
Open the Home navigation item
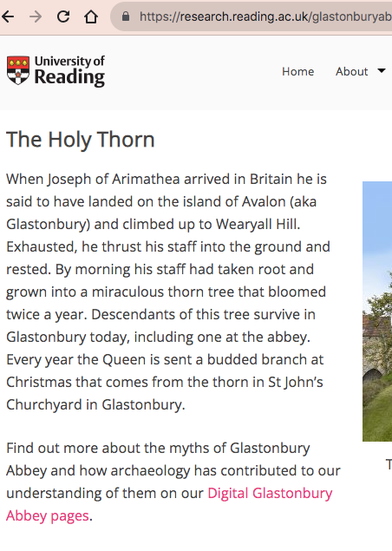pyautogui.click(x=297, y=71)
